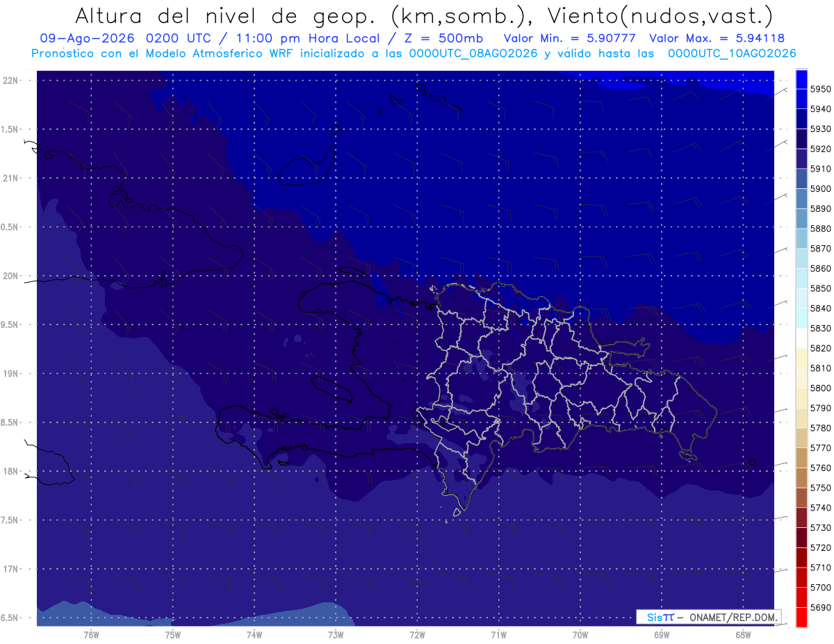Click the "Valor Max. = 5.94118" value
The height and width of the screenshot is (644, 834).
[x=717, y=39]
